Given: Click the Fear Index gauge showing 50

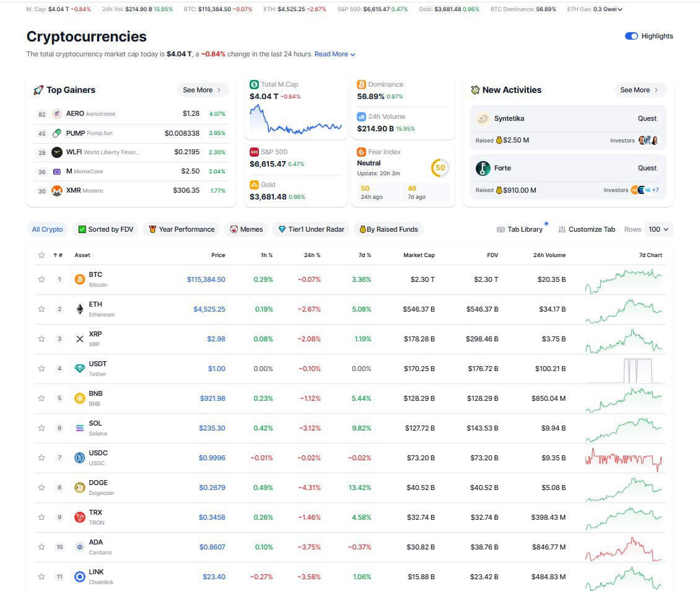Looking at the screenshot, I should click(x=440, y=168).
